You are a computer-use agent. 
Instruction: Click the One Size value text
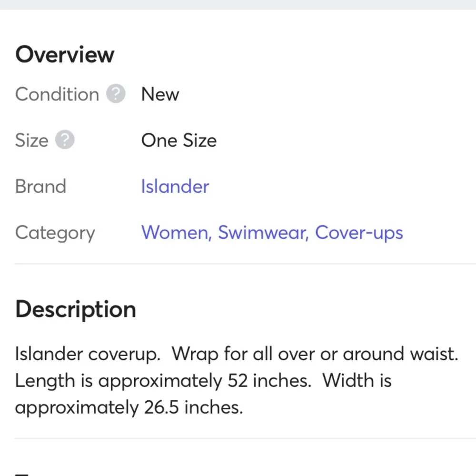178,140
